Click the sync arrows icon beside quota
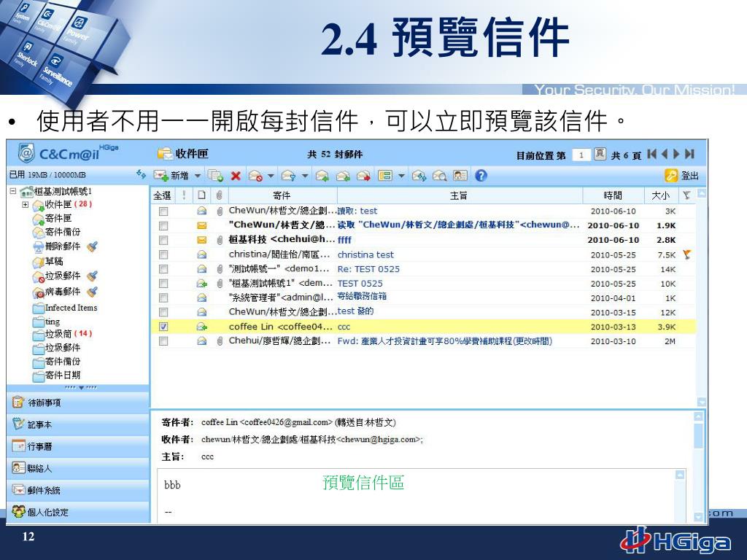This screenshot has width=747, height=560. pos(141,174)
